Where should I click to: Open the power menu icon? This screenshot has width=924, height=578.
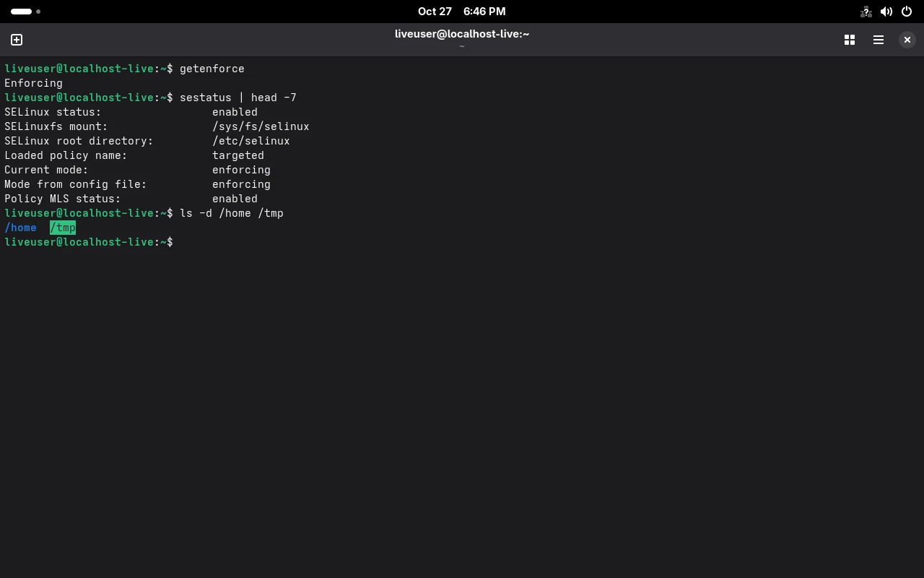[x=907, y=12]
